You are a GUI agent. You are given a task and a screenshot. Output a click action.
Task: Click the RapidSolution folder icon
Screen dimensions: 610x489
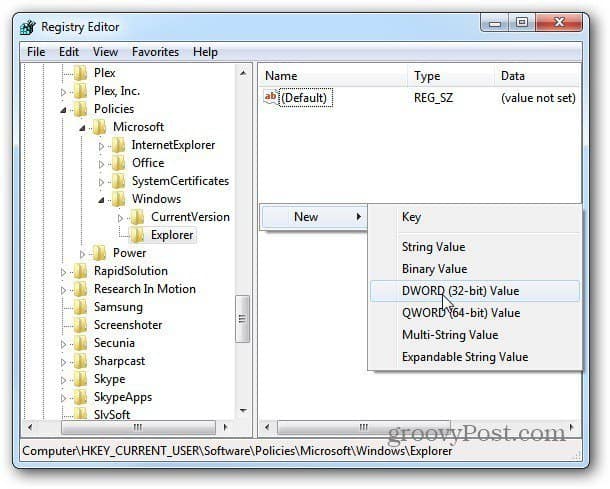pos(81,271)
